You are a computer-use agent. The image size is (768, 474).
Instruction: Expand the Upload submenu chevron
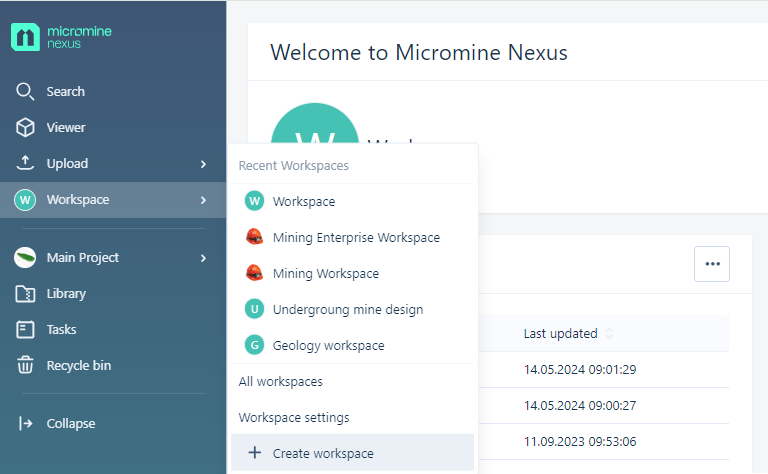(203, 164)
